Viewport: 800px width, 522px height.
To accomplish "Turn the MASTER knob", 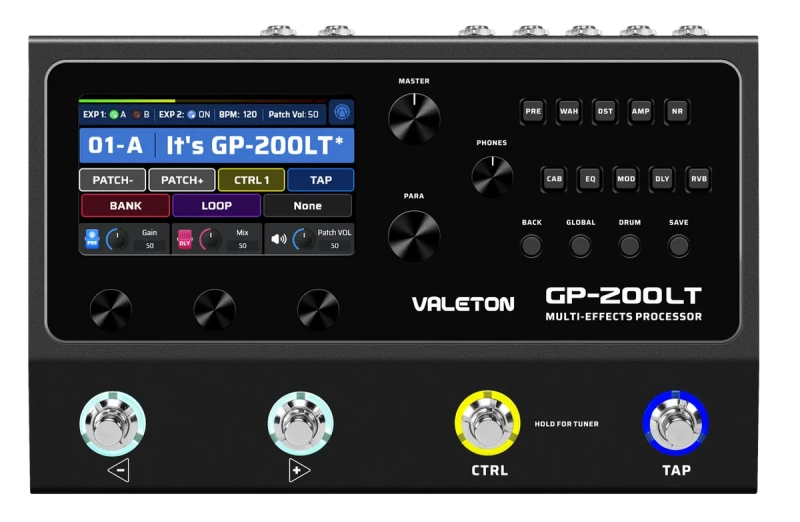I will pos(414,118).
